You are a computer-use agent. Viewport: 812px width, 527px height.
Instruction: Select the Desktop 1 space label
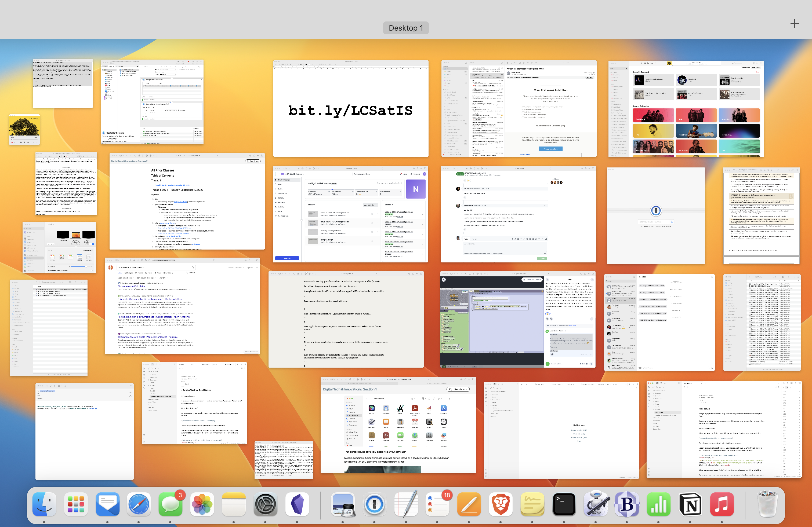click(406, 28)
